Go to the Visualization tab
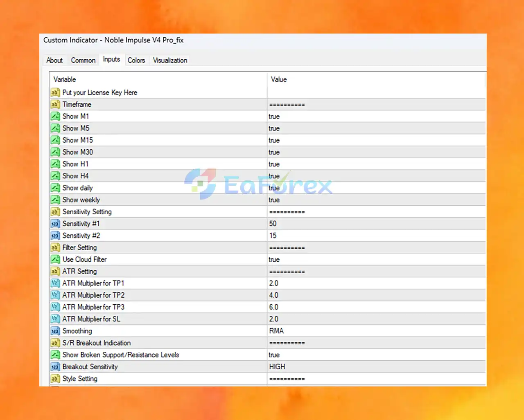The height and width of the screenshot is (420, 524). 170,60
